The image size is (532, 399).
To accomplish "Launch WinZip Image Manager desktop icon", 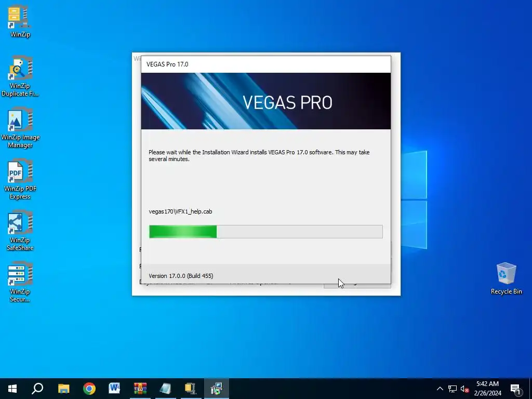I will click(x=20, y=128).
